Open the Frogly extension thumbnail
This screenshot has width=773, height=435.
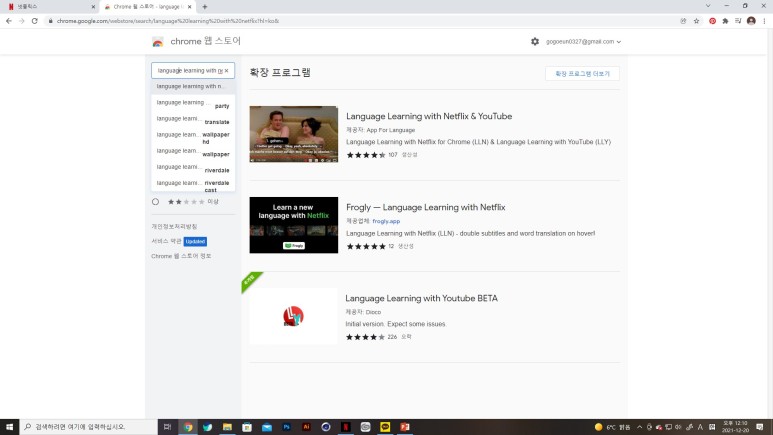coord(294,225)
